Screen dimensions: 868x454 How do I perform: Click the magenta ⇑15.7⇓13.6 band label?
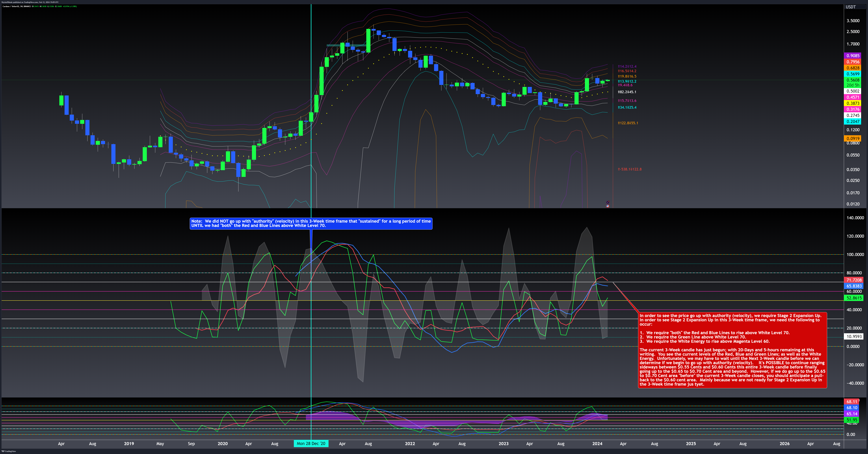point(627,101)
